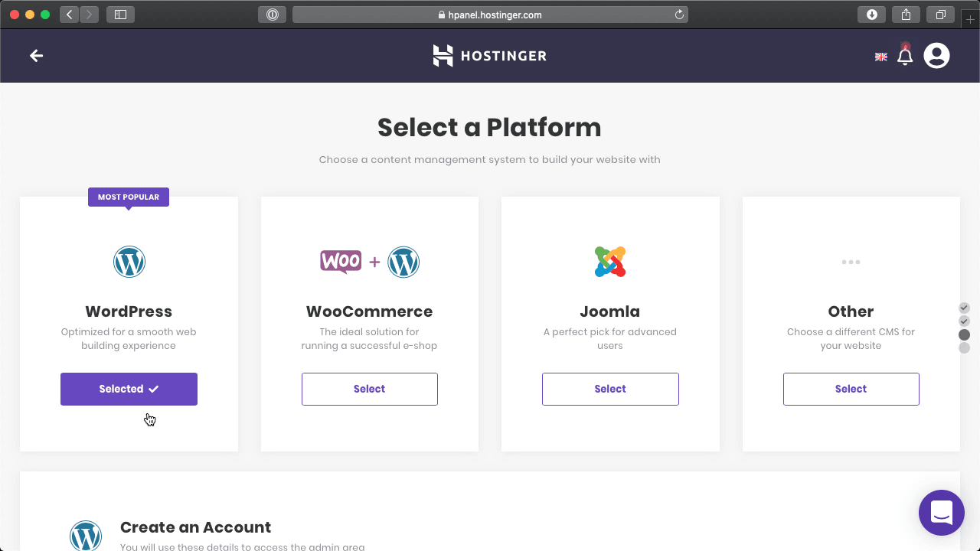The image size is (980, 551).
Task: Select the Joomla platform
Action: tap(610, 389)
